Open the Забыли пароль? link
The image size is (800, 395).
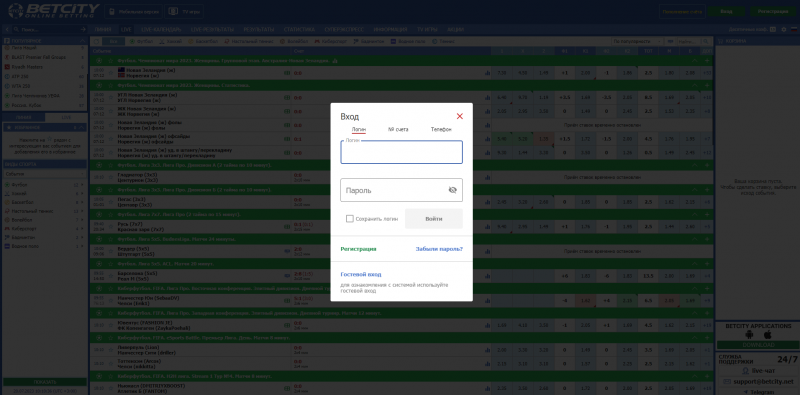tap(439, 249)
